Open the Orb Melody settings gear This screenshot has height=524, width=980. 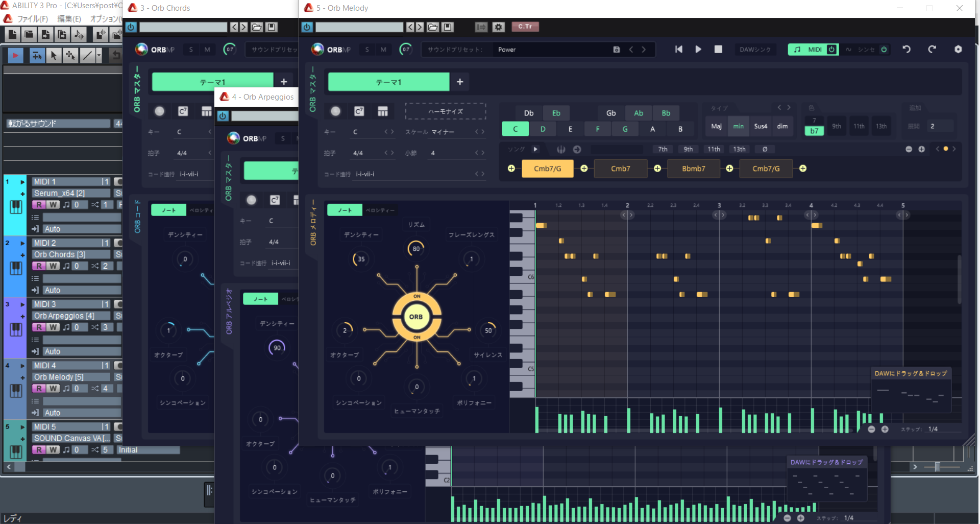click(958, 50)
